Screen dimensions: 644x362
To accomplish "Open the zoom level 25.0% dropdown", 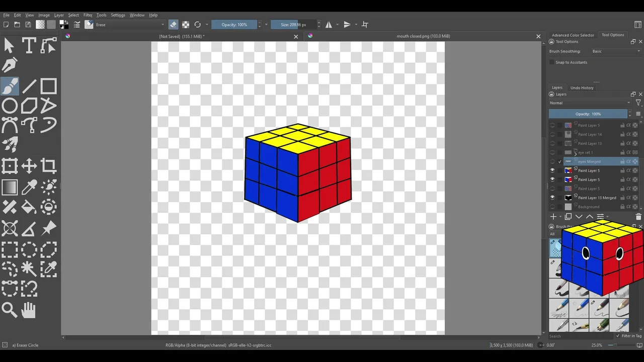I will coord(597,345).
